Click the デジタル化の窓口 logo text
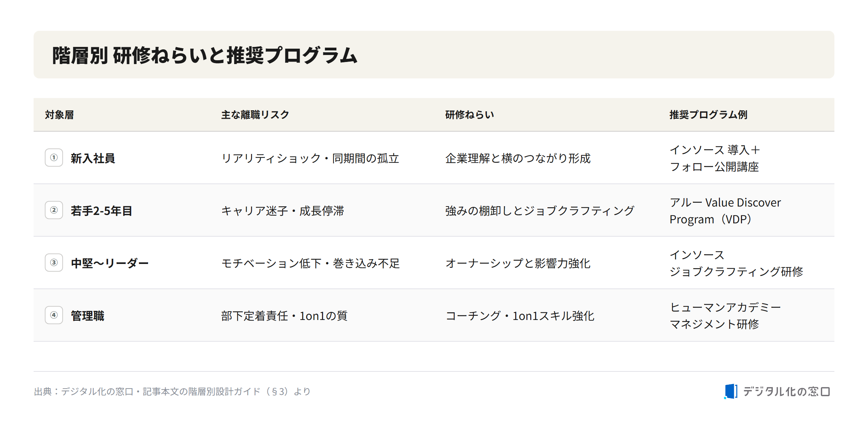 (786, 391)
